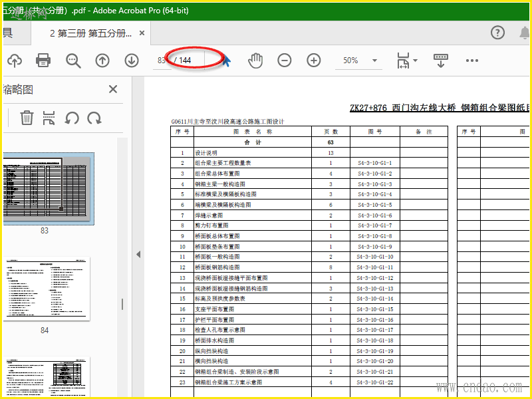Switch to the 第三册 第五分册 document tab
532x399 pixels.
[x=90, y=33]
